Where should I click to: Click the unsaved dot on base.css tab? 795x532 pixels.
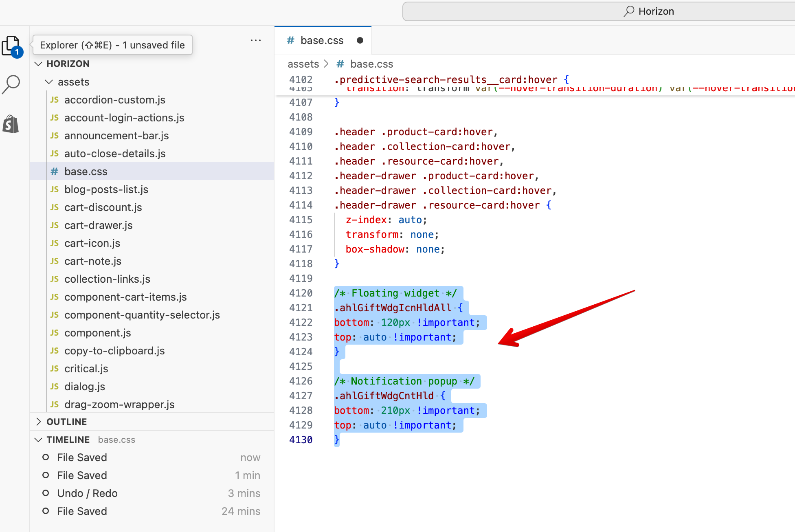point(360,40)
